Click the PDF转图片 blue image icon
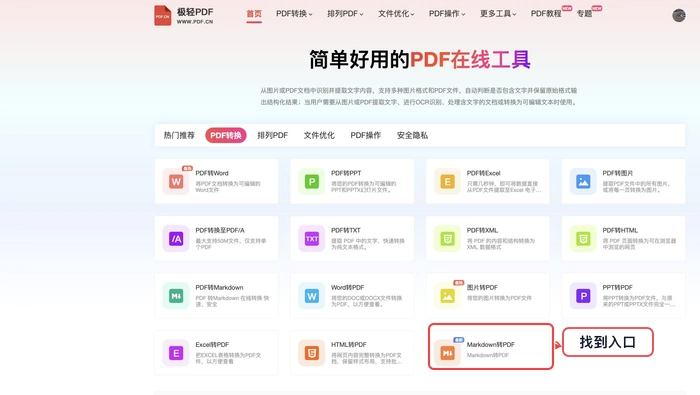This screenshot has width=700, height=395. 583,182
